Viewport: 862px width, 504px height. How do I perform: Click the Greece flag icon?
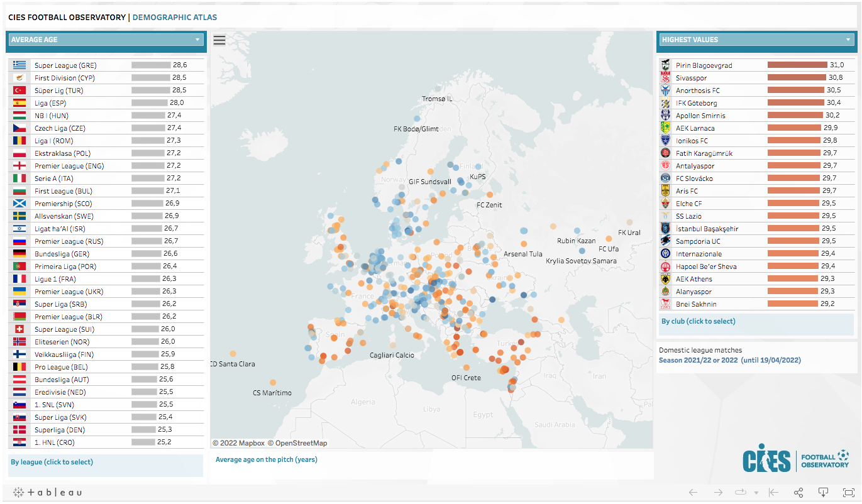(20, 65)
